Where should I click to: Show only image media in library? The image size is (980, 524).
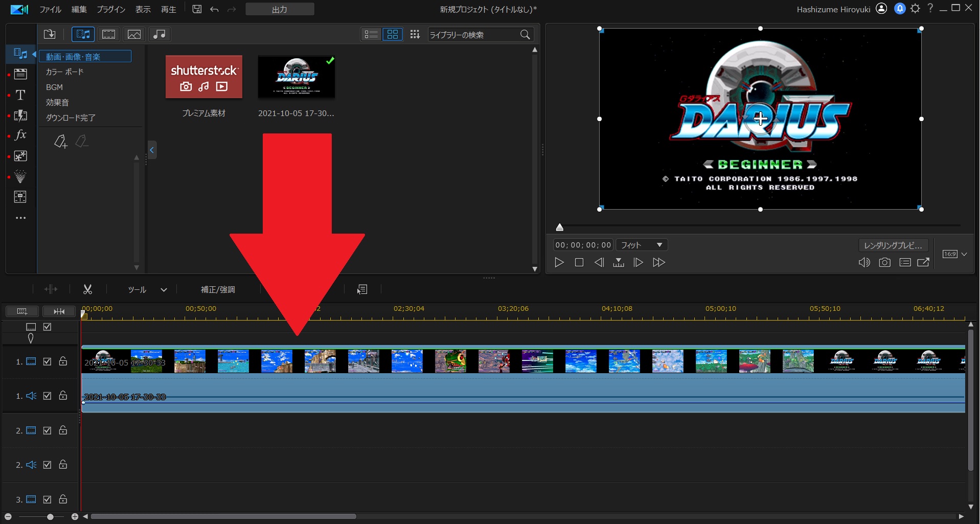click(x=134, y=34)
